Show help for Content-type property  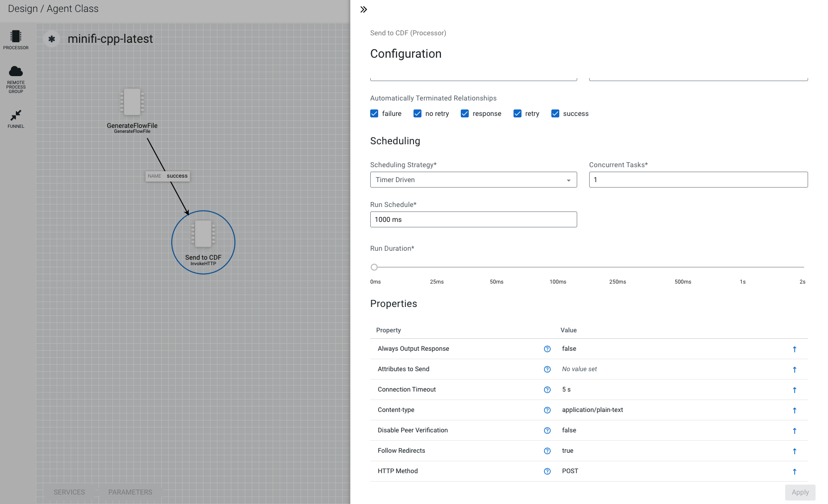547,410
